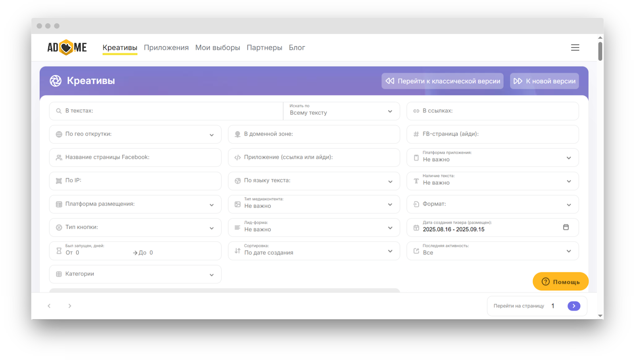Switch to the Приложения tab
Image resolution: width=635 pixels, height=364 pixels.
point(166,48)
